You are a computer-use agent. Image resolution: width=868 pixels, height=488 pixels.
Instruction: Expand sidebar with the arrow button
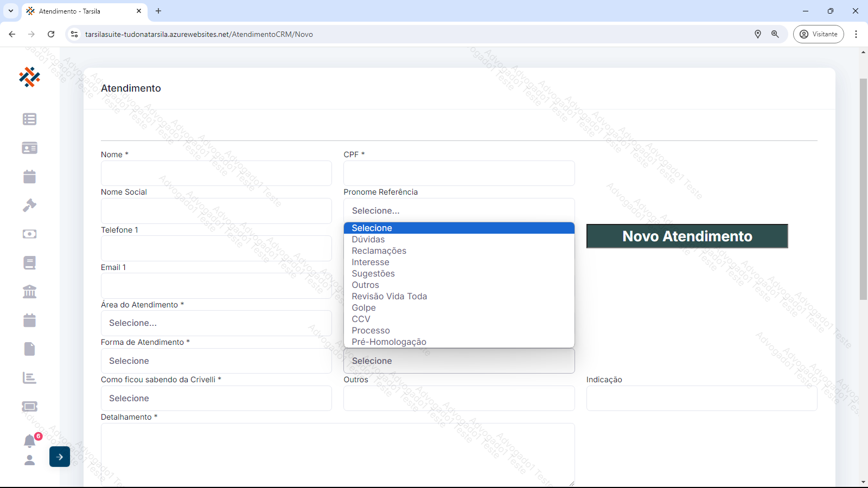(x=60, y=457)
